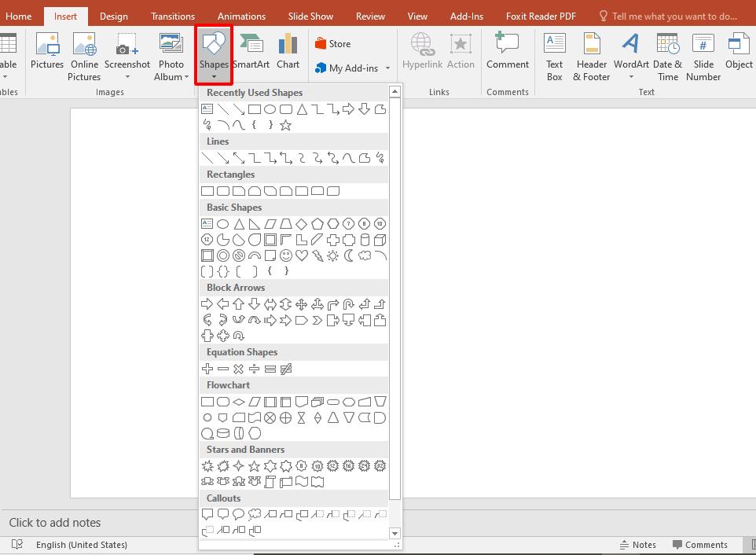Screen dimensions: 756x555
Task: Switch to the Design tab
Action: [113, 16]
